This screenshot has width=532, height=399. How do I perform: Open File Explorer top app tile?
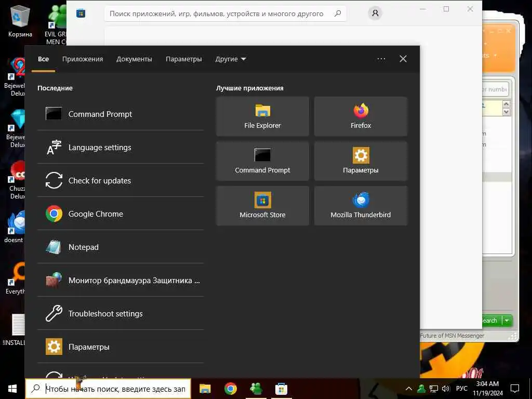click(262, 116)
